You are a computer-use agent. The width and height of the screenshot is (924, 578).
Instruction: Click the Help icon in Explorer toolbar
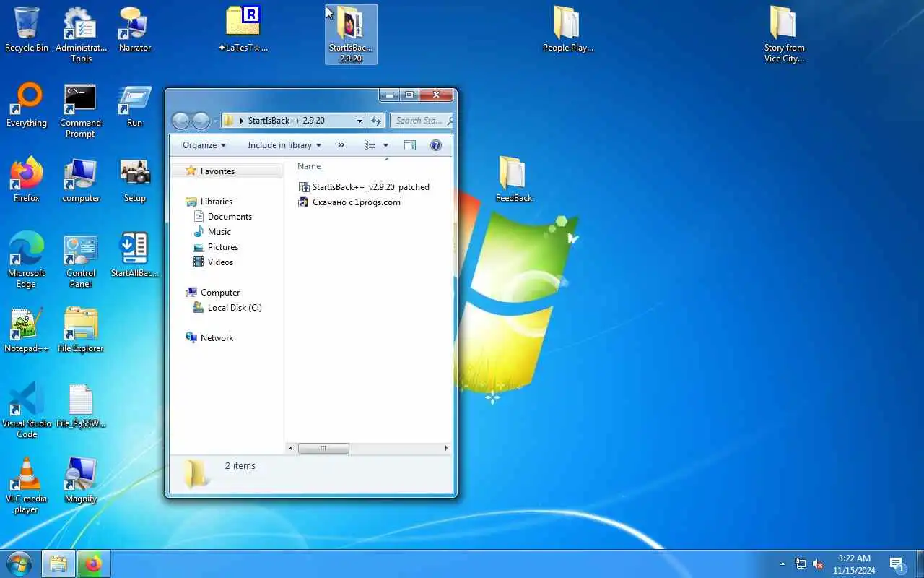(436, 145)
